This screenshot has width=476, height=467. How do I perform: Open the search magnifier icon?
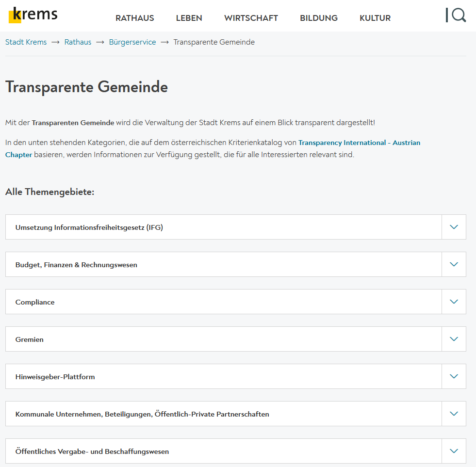point(459,15)
